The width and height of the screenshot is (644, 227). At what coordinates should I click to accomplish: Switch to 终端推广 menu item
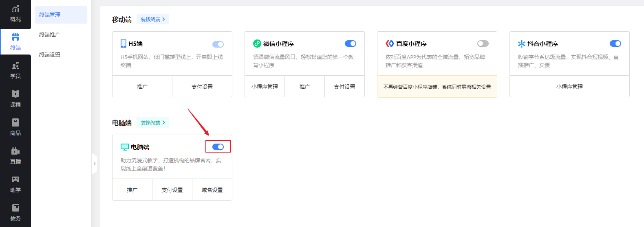50,35
